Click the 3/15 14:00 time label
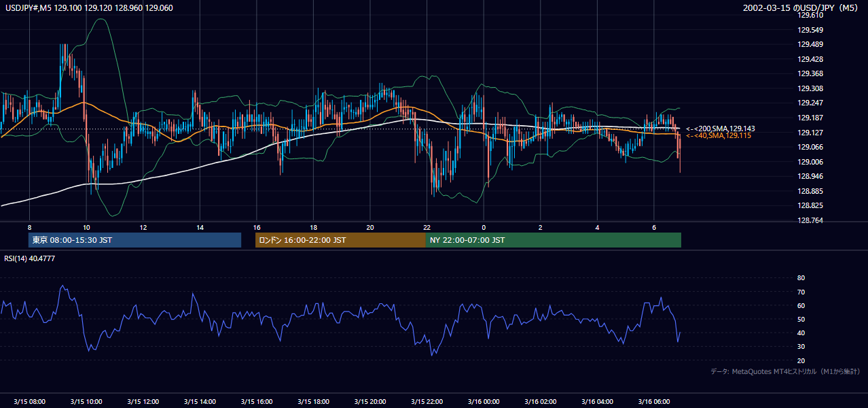This screenshot has width=868, height=408. tap(200, 402)
